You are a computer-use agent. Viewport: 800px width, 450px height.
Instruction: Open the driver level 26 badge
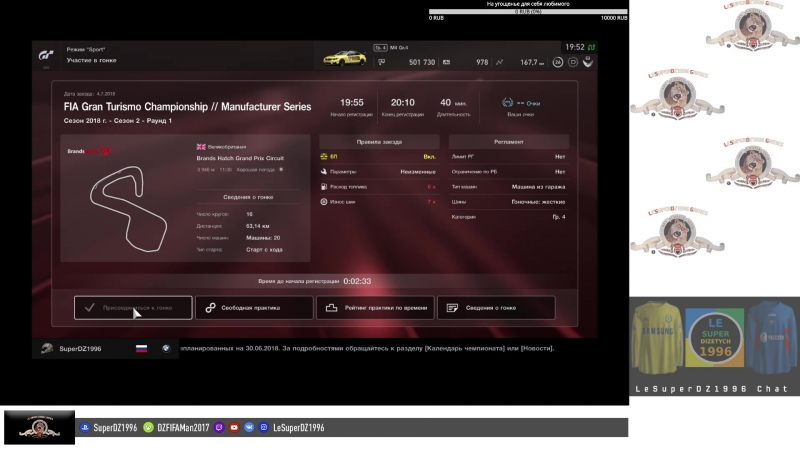click(558, 62)
